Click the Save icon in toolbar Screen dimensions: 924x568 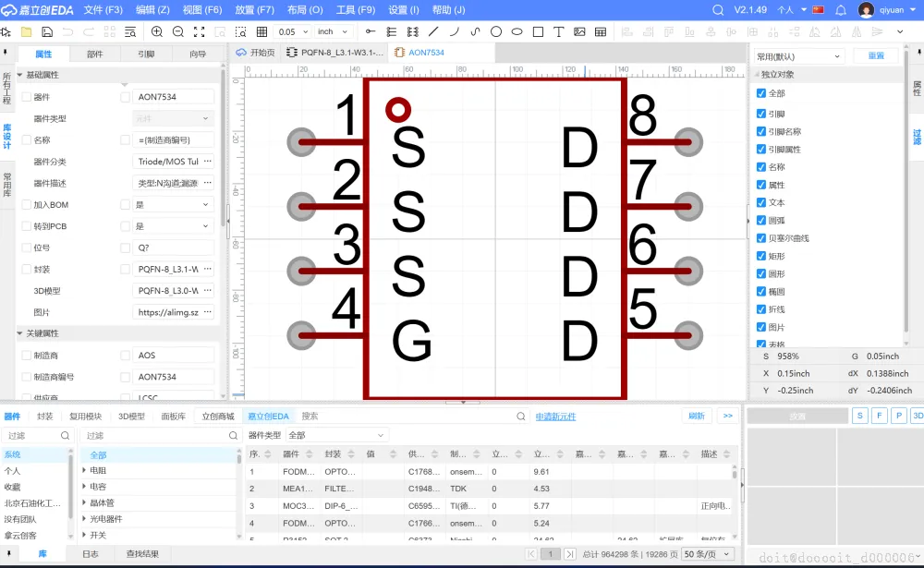46,31
